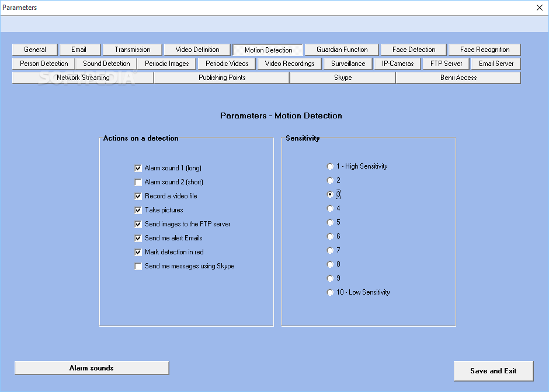This screenshot has height=392, width=549.
Task: Select the Motion Detection tab
Action: (268, 50)
